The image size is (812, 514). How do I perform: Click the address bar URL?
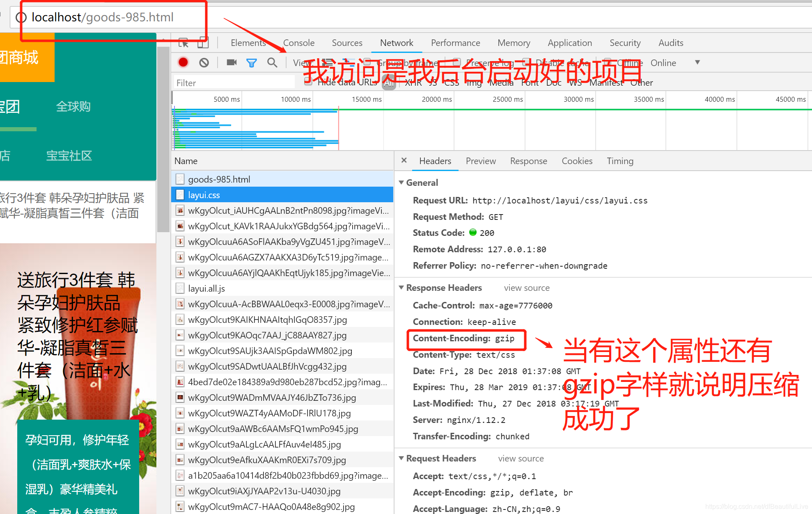[x=103, y=17]
